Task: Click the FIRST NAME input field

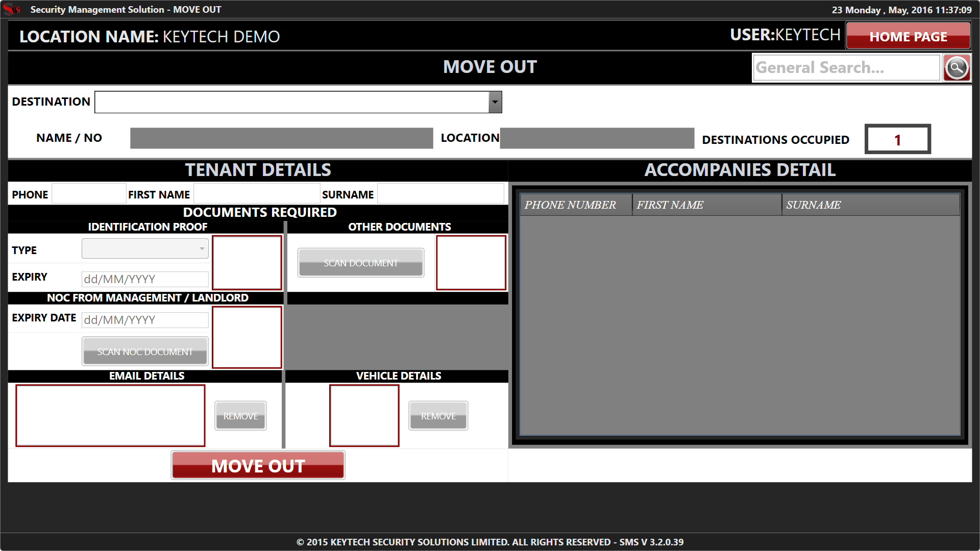Action: pos(256,194)
